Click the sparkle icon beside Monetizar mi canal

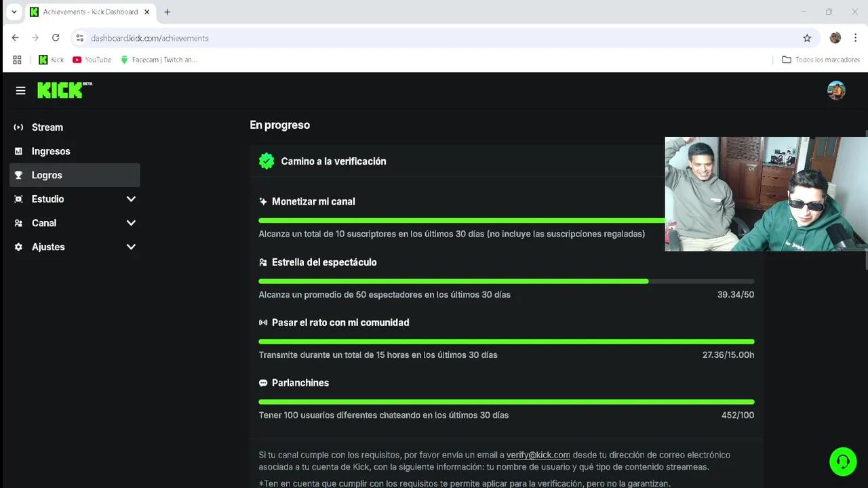pos(263,201)
